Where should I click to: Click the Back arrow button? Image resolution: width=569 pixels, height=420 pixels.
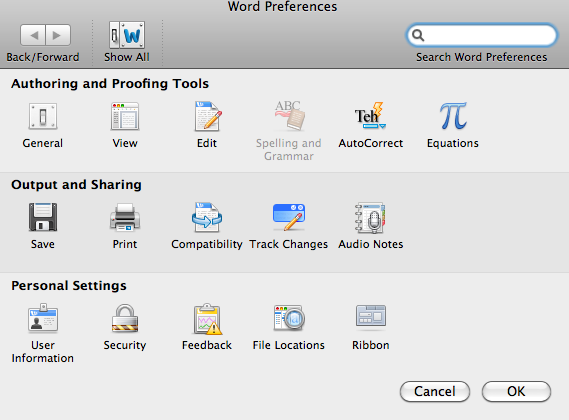tap(33, 35)
